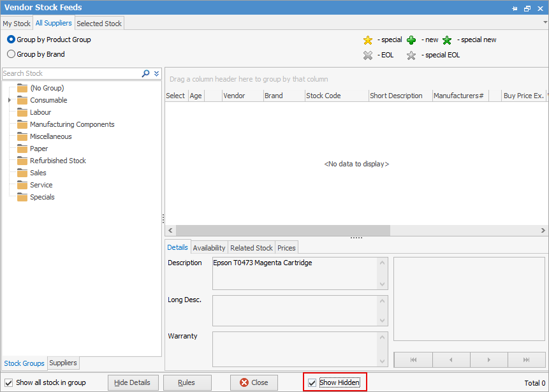Click the horizontal grid scrollbar thumb

283,230
